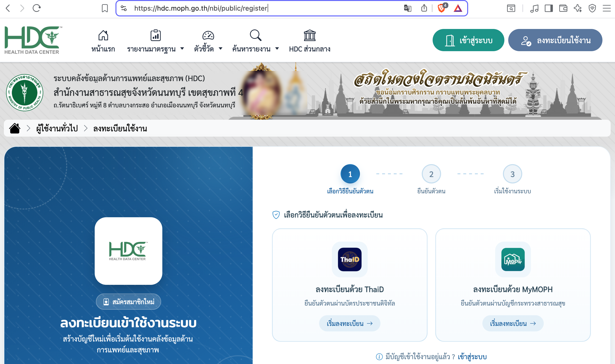Select step 3 เริ่มใช้งานระบบ circle
Screen dimensions: 615x364
click(x=512, y=174)
